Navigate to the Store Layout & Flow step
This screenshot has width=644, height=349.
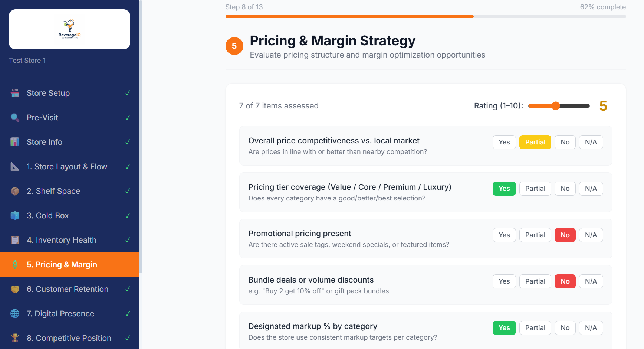pos(67,166)
